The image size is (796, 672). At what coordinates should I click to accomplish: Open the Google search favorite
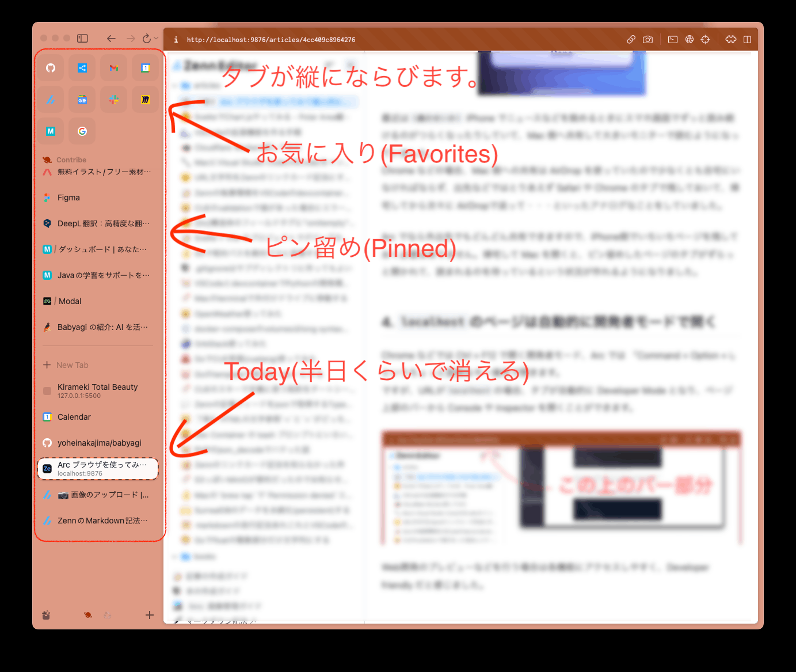click(x=82, y=131)
